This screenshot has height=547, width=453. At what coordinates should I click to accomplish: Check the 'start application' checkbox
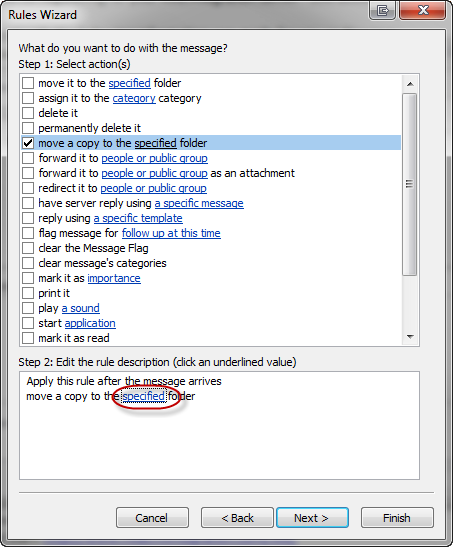tap(28, 323)
